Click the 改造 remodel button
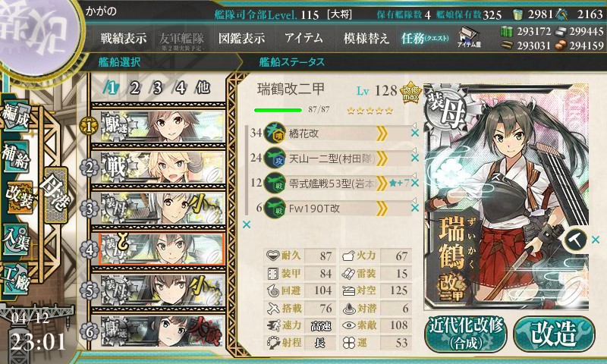The height and width of the screenshot is (364, 607). pos(555,334)
